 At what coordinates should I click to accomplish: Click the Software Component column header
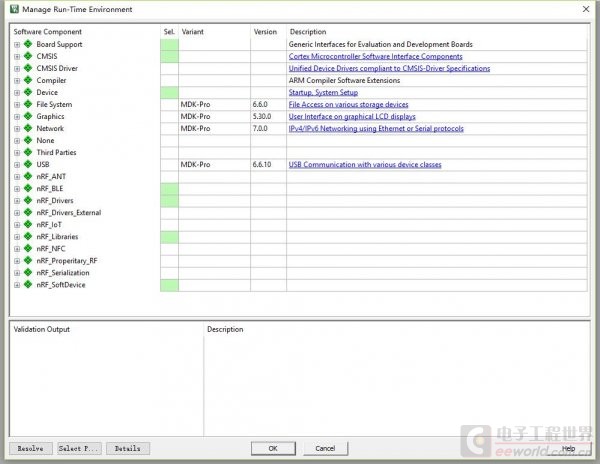click(x=47, y=31)
